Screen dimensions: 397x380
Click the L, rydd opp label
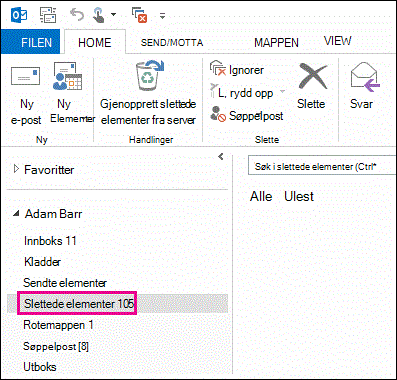tap(246, 93)
